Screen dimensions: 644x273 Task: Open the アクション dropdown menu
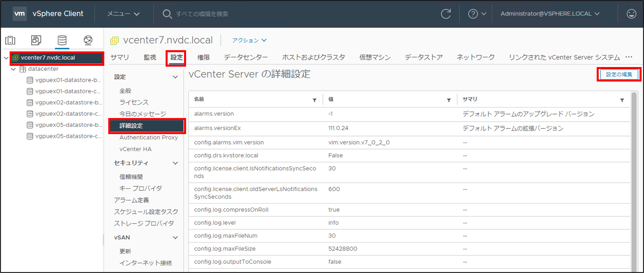(x=249, y=40)
